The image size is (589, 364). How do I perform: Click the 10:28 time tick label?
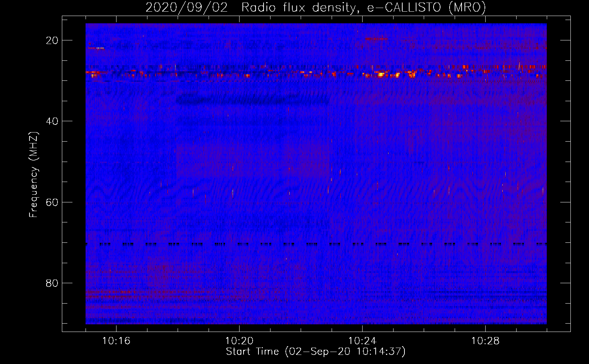coord(485,341)
